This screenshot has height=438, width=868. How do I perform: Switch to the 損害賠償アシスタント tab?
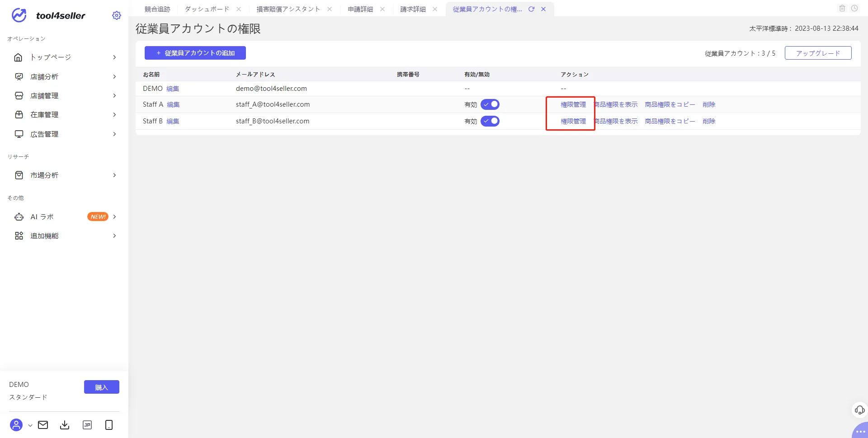click(288, 9)
